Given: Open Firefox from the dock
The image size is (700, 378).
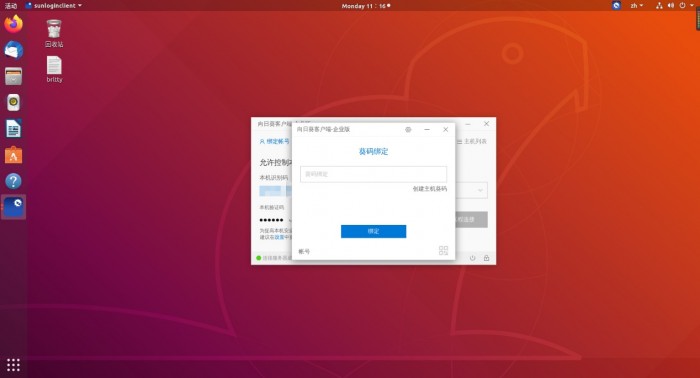Looking at the screenshot, I should point(13,24).
